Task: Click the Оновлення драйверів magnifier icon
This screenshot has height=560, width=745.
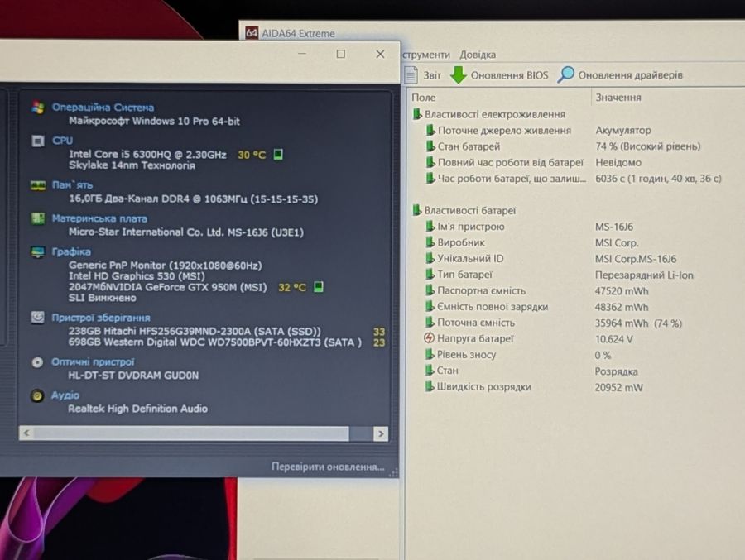Action: click(565, 74)
